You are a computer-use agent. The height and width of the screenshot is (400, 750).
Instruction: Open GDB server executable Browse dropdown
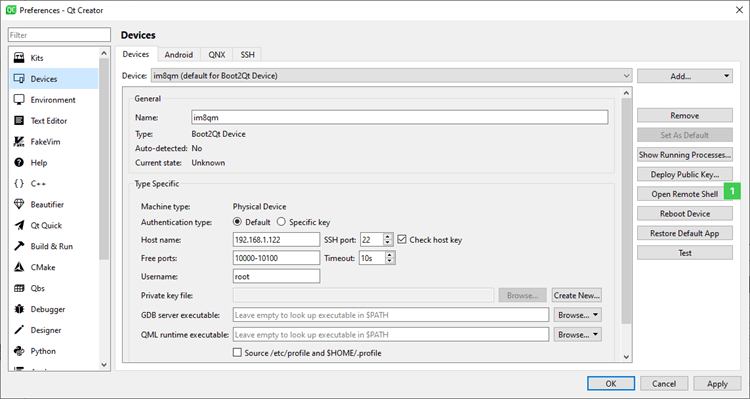577,315
